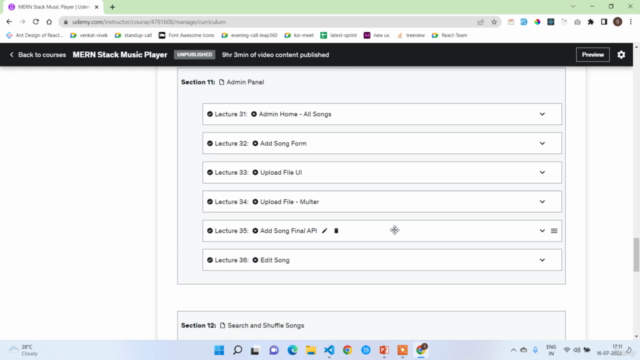This screenshot has height=360, width=640.
Task: Share this page icon in address bar
Action: click(x=480, y=22)
